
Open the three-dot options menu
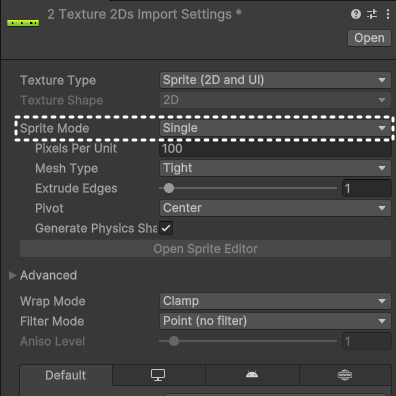pyautogui.click(x=388, y=14)
